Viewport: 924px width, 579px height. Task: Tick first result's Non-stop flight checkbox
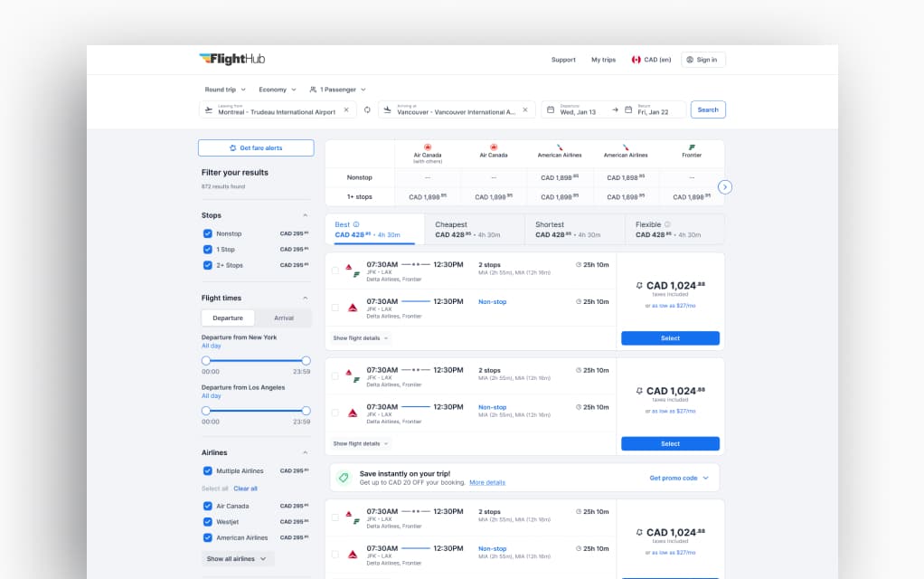point(335,308)
